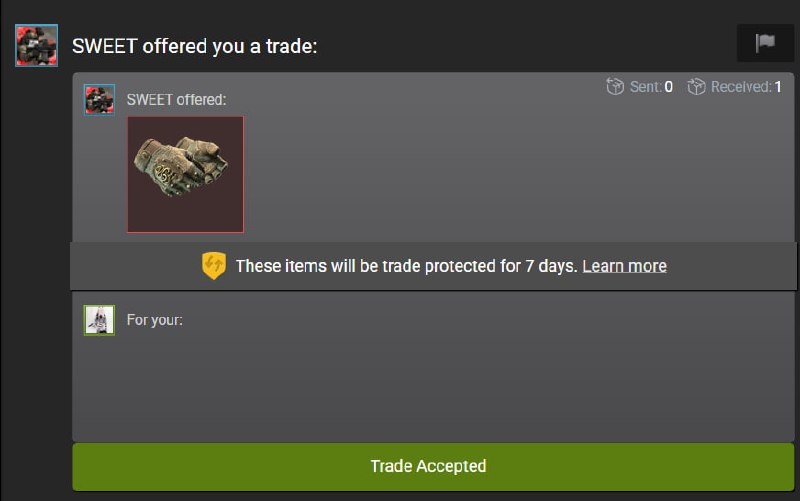Click the Received: 1 counter

(x=746, y=87)
